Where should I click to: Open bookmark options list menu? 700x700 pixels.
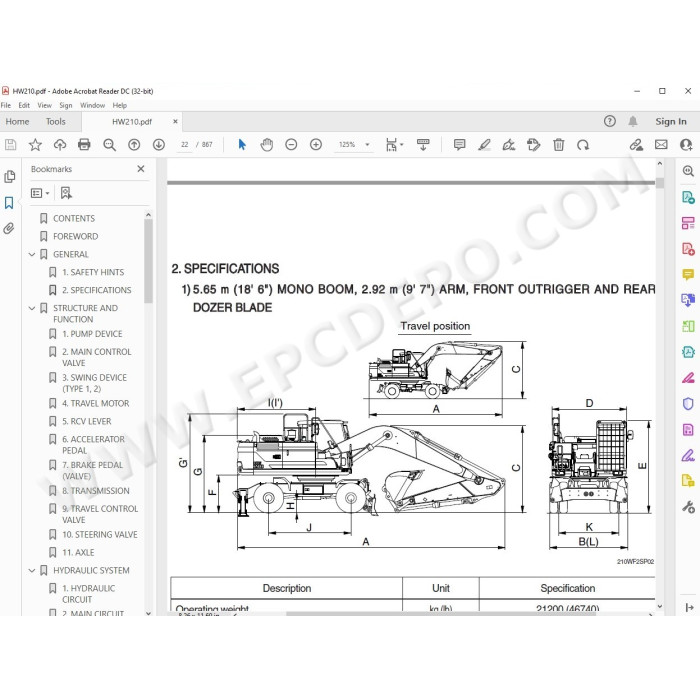pos(40,193)
